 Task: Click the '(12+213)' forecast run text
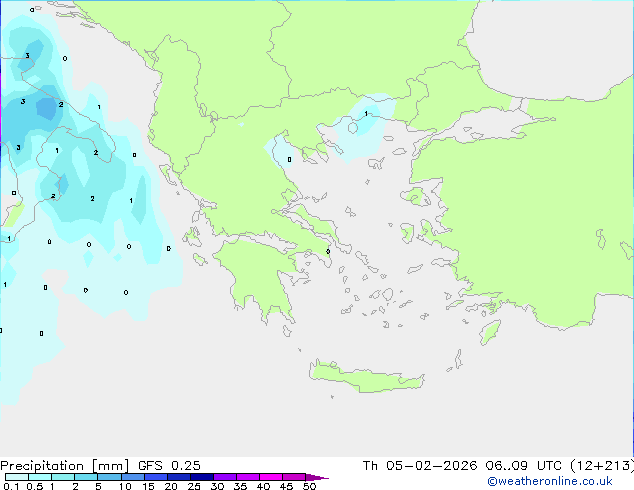coord(602,466)
